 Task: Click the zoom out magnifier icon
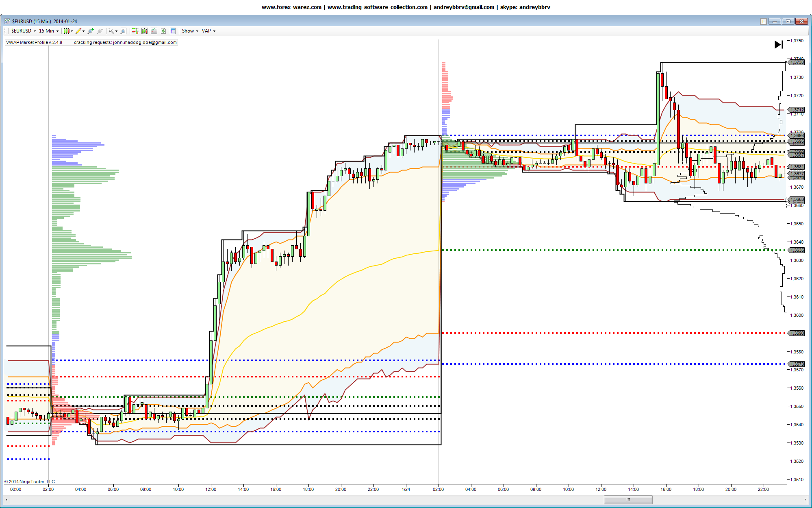click(100, 31)
